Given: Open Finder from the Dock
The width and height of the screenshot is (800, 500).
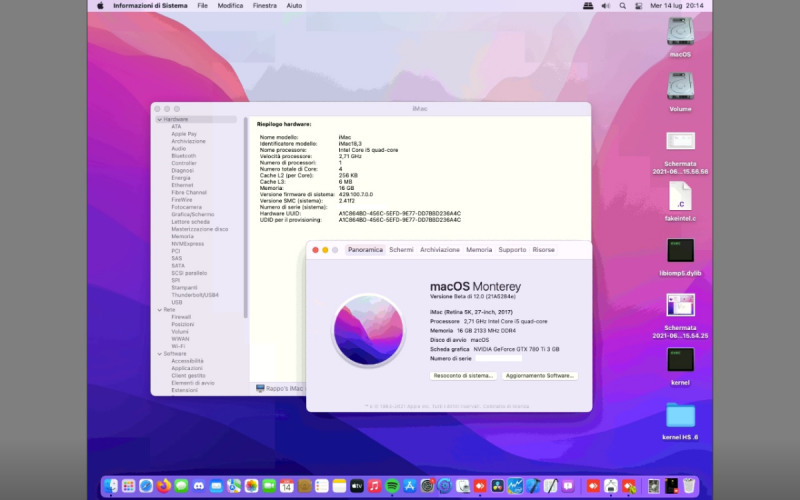Looking at the screenshot, I should pyautogui.click(x=111, y=486).
